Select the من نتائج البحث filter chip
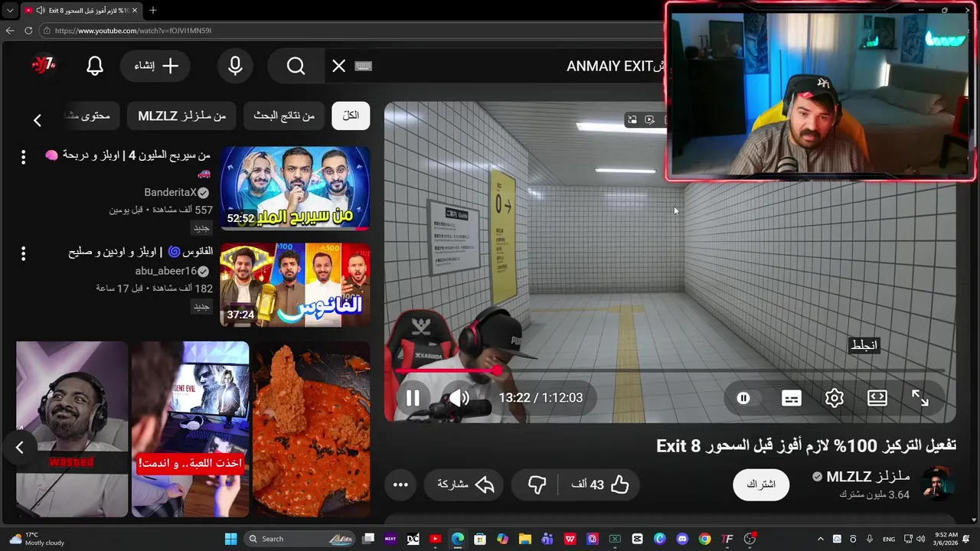 (x=284, y=116)
